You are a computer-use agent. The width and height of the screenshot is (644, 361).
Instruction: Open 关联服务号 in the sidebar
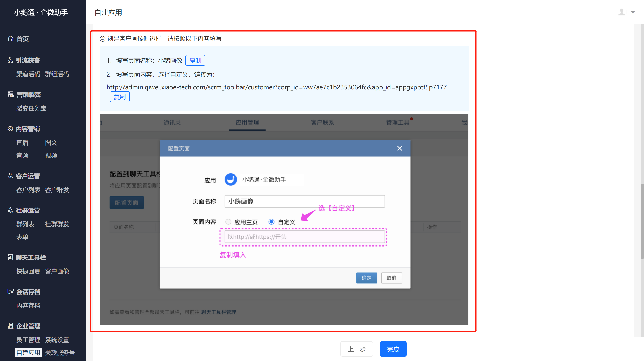[60, 352]
